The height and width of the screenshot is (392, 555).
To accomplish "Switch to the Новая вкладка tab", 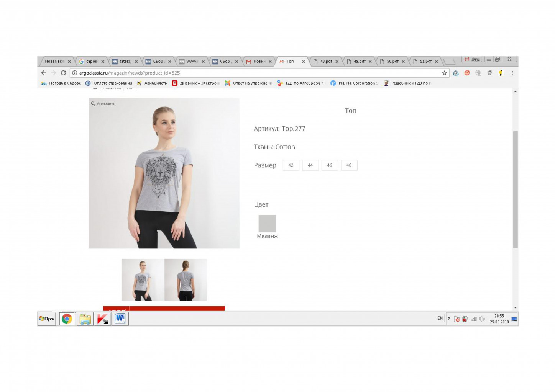I will (x=56, y=61).
